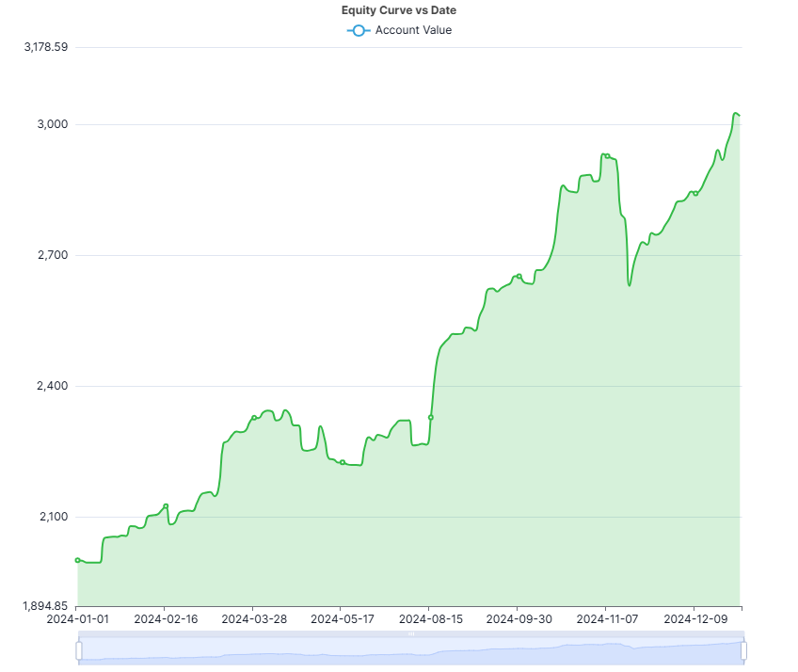Click the 2024-08-15 x-axis date label

click(429, 619)
